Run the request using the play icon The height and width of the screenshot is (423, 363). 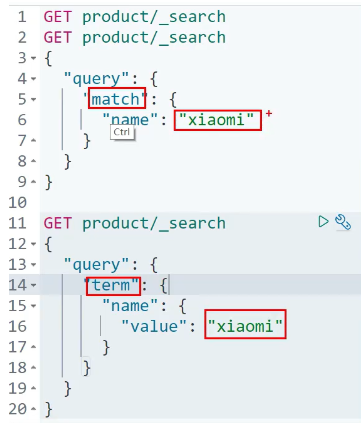point(323,222)
